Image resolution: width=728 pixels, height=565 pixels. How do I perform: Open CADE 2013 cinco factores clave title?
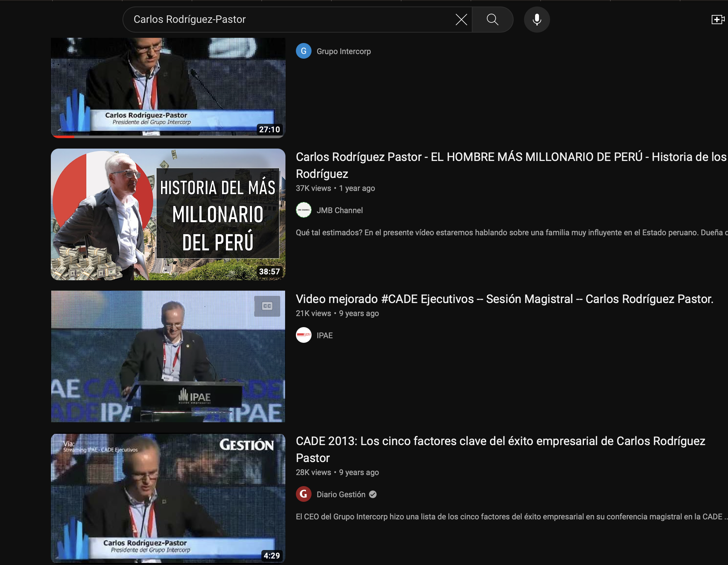(500, 449)
